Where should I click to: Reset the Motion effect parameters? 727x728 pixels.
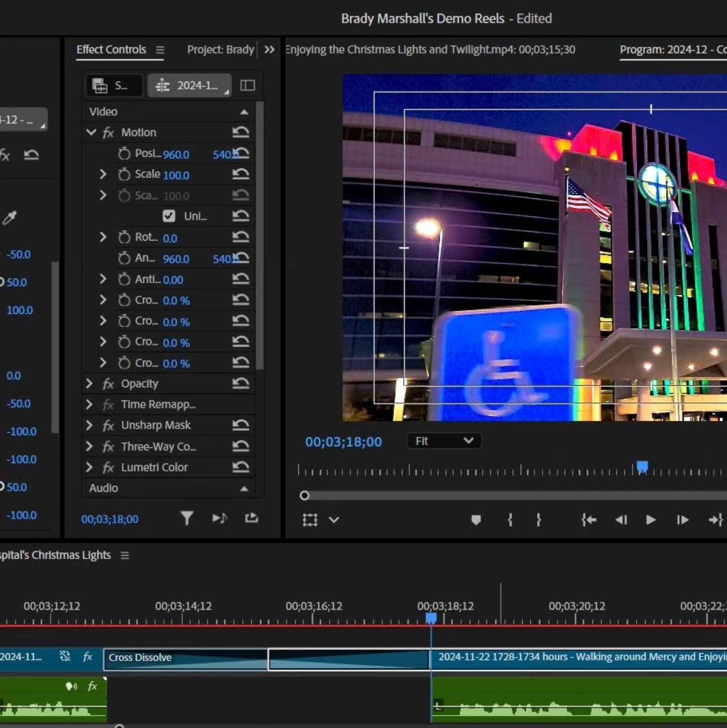[x=241, y=132]
